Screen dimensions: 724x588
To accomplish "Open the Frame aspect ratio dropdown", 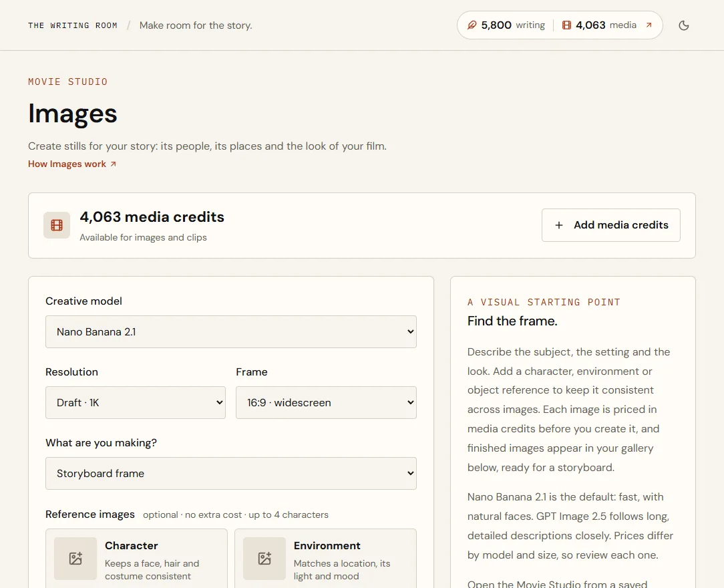I will pyautogui.click(x=326, y=402).
